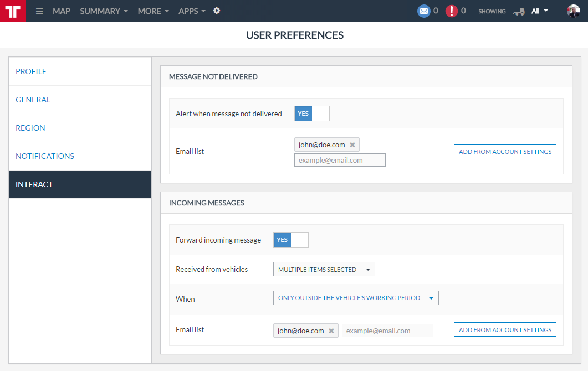Click Add From Account Settings under Message Not Delivered

click(x=505, y=152)
